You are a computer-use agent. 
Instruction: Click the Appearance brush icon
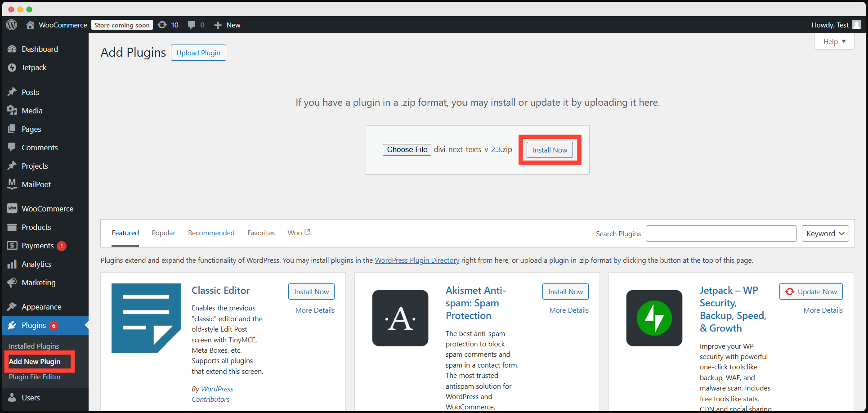pyautogui.click(x=12, y=307)
